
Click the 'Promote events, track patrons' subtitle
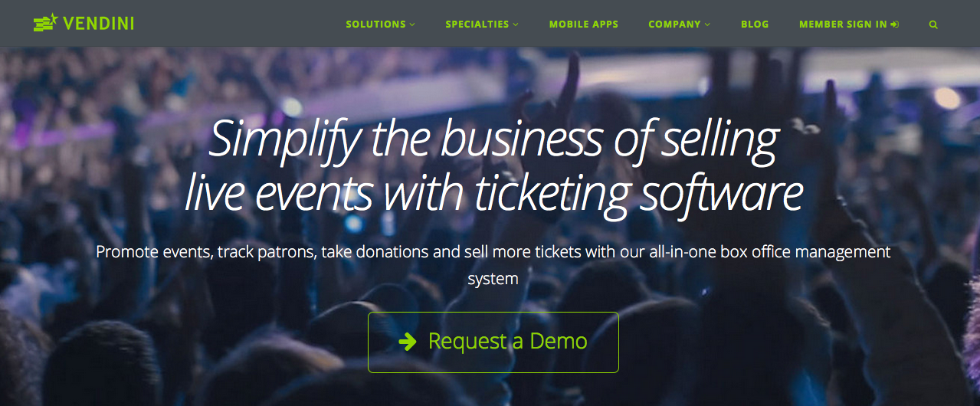(493, 252)
